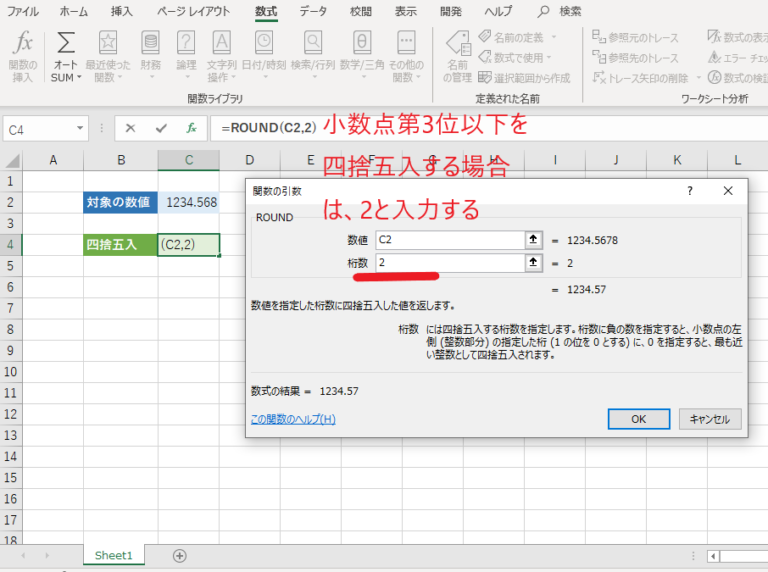Open the Name Manager (名前の管理) icon
The image size is (768, 572).
click(458, 43)
